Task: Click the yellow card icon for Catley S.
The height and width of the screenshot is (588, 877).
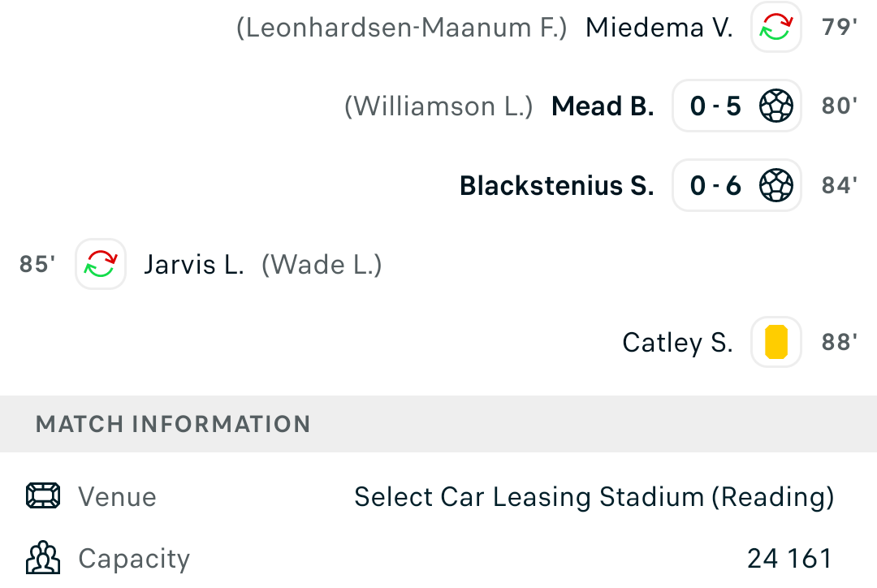Action: click(775, 342)
